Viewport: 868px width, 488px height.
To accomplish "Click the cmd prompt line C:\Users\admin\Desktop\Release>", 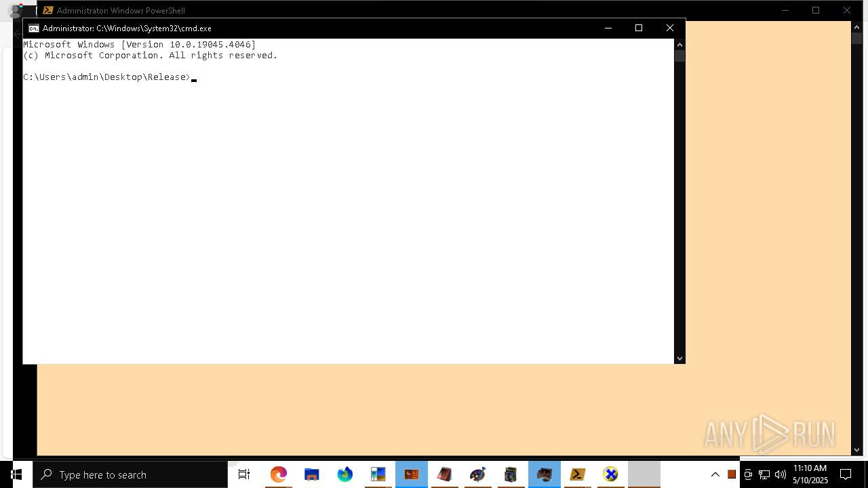I will pyautogui.click(x=107, y=77).
